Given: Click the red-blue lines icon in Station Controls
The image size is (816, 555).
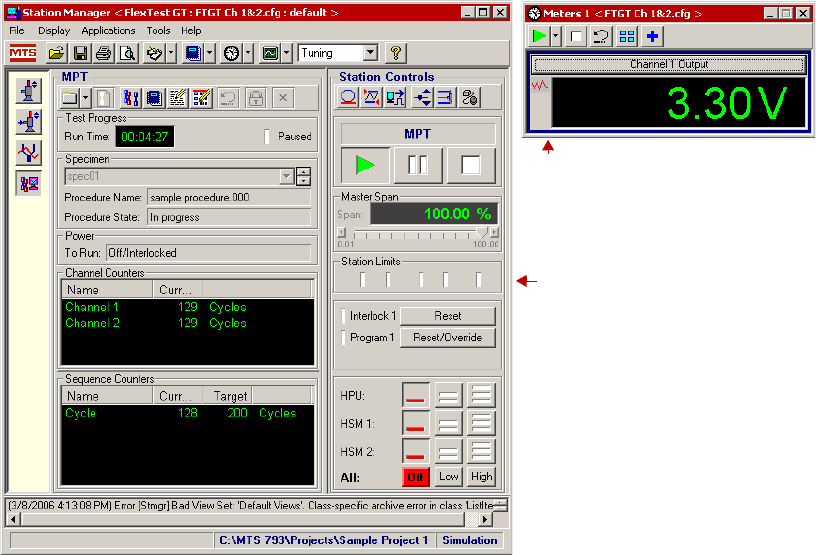Looking at the screenshot, I should pyautogui.click(x=445, y=97).
